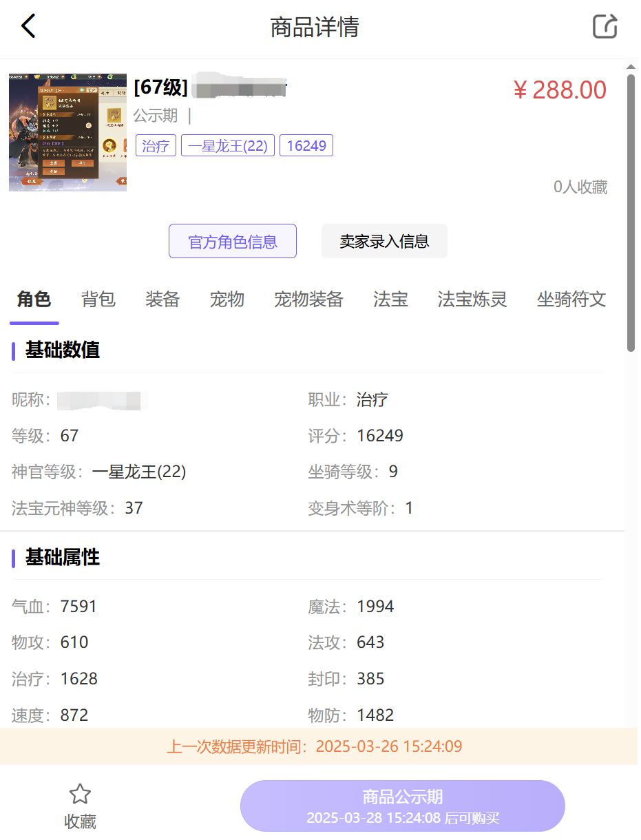Click the 法攻 value 643
Viewport: 641px width, 840px height.
tap(370, 642)
